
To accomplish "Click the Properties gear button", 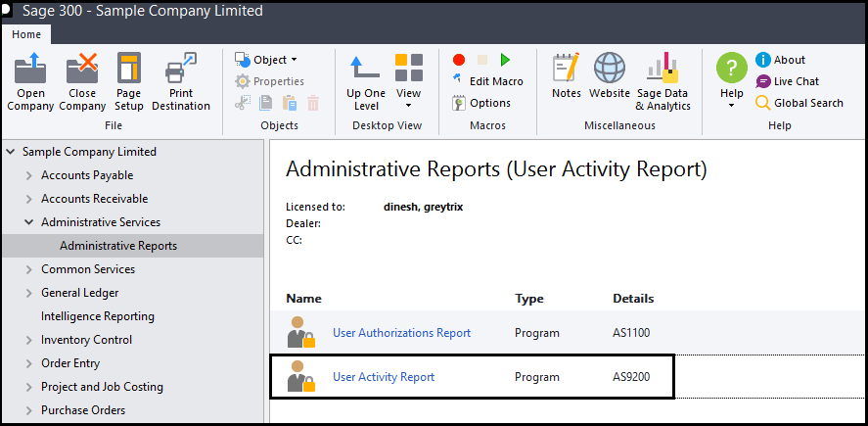I will pyautogui.click(x=270, y=81).
